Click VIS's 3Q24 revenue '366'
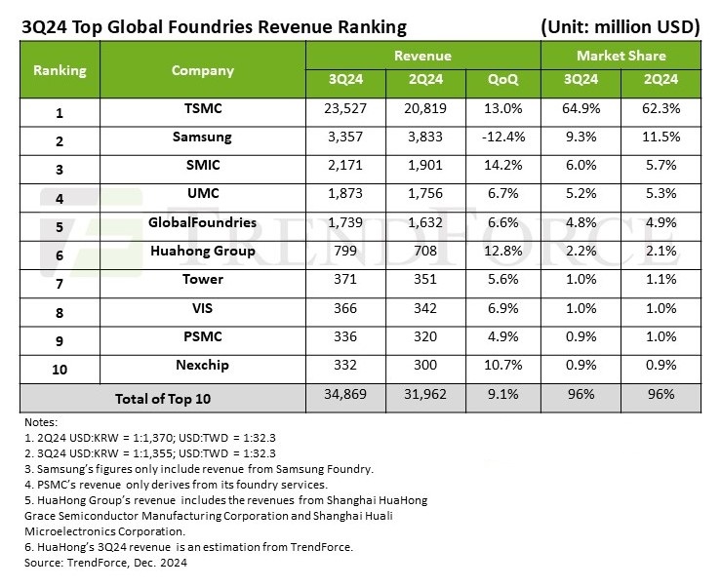 click(x=345, y=308)
